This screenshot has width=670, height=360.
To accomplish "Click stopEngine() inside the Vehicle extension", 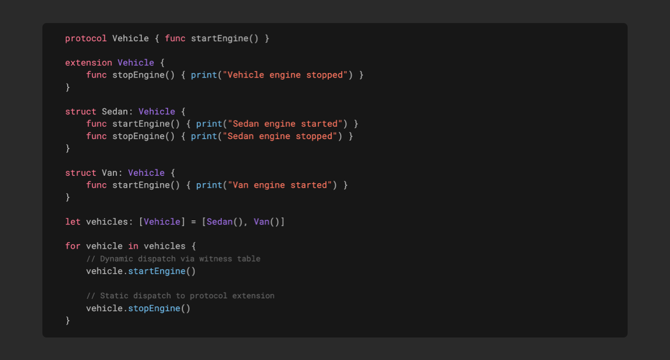I will tap(144, 75).
